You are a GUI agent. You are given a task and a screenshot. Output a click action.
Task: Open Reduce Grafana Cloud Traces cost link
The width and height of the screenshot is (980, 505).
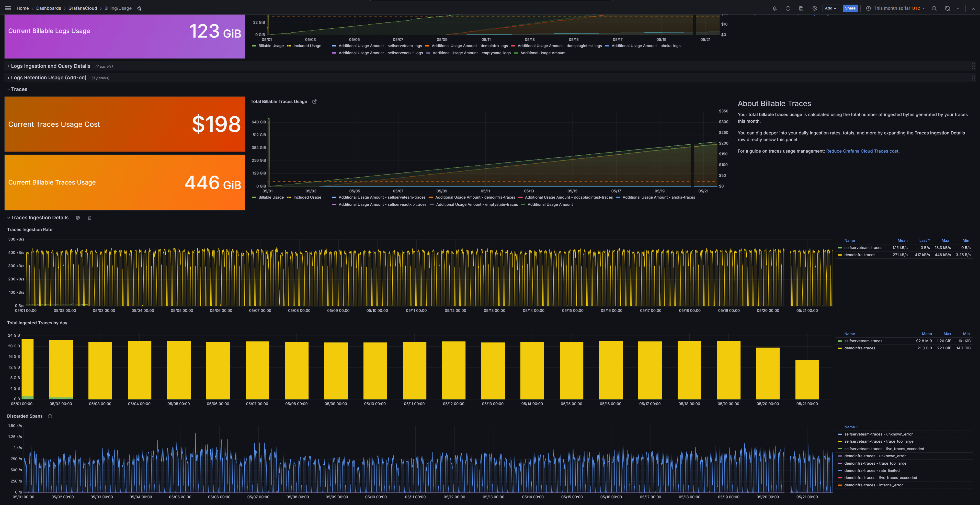click(x=862, y=151)
